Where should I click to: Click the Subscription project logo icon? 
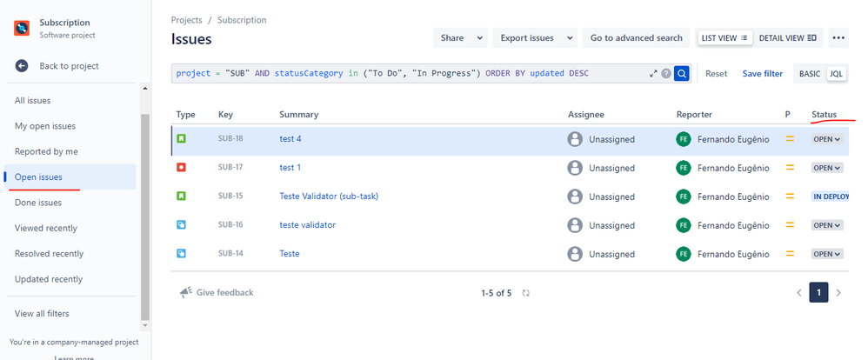tap(22, 28)
